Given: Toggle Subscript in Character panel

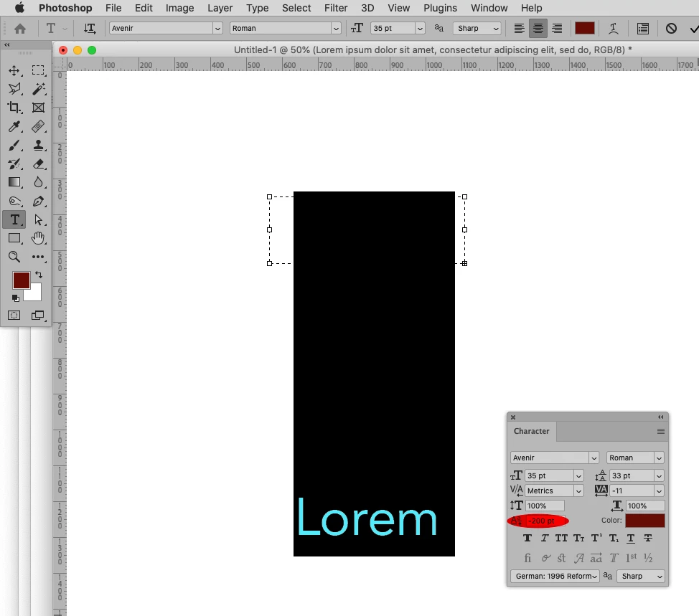Looking at the screenshot, I should click(614, 538).
